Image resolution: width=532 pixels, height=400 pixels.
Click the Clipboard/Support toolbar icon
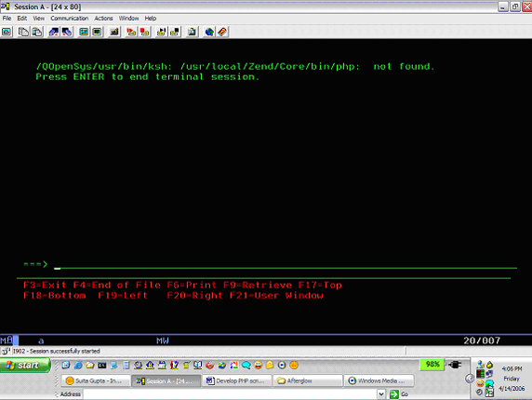tap(192, 33)
